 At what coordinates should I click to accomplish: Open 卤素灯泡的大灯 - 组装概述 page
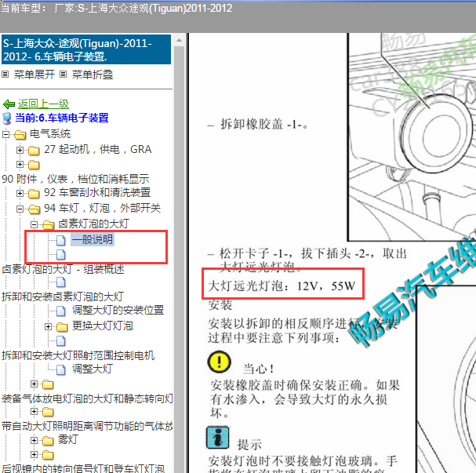[x=64, y=269]
